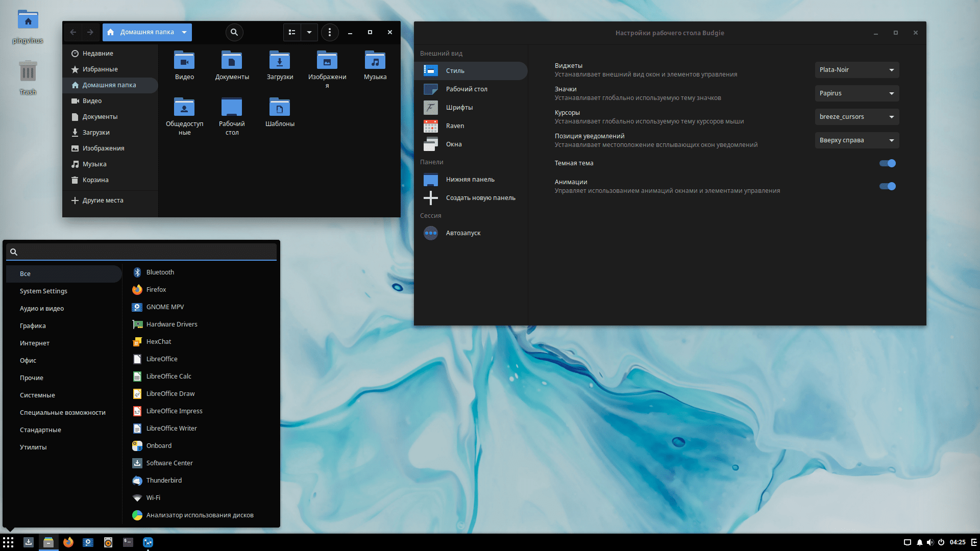Click the file manager search icon
The height and width of the screenshot is (551, 980).
coord(234,32)
